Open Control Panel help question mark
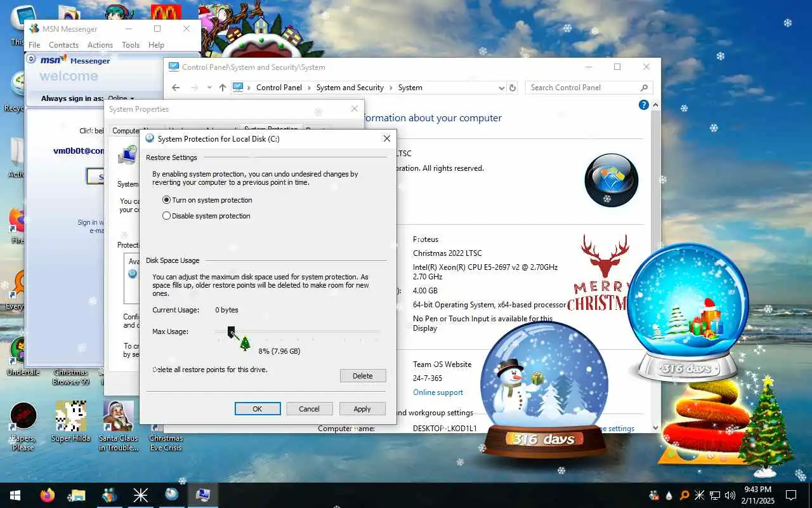Viewport: 812px width, 508px height. (643, 105)
